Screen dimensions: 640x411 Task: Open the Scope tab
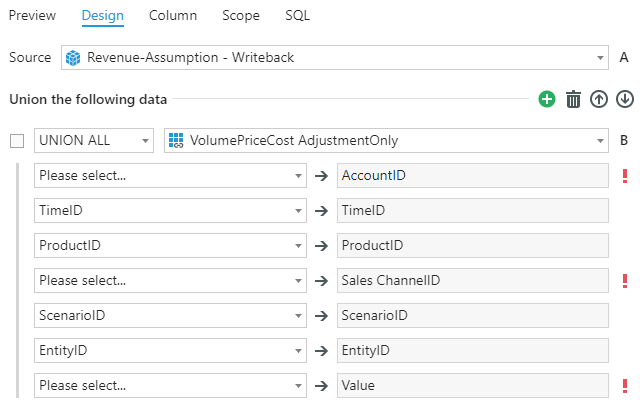click(x=241, y=16)
